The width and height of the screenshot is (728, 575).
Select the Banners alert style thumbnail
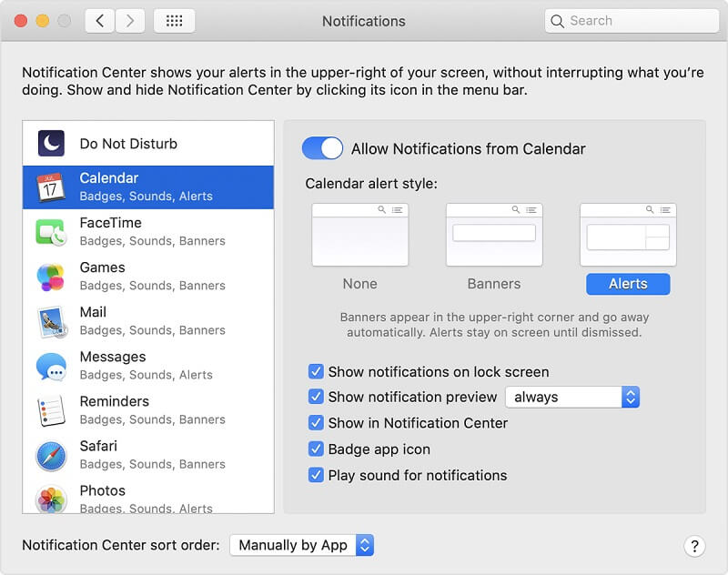pos(494,235)
